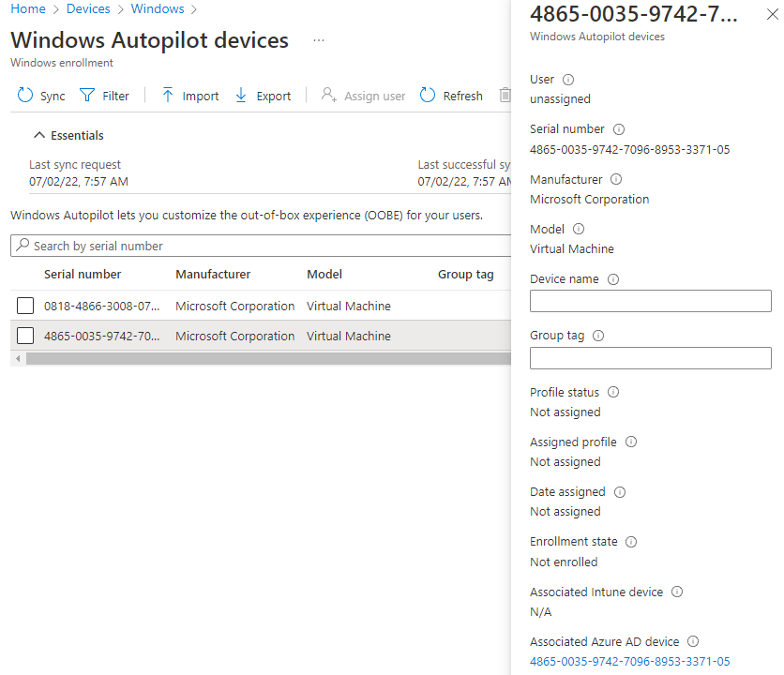Image resolution: width=784 pixels, height=675 pixels.
Task: Click the Delete trash can icon
Action: click(x=505, y=95)
